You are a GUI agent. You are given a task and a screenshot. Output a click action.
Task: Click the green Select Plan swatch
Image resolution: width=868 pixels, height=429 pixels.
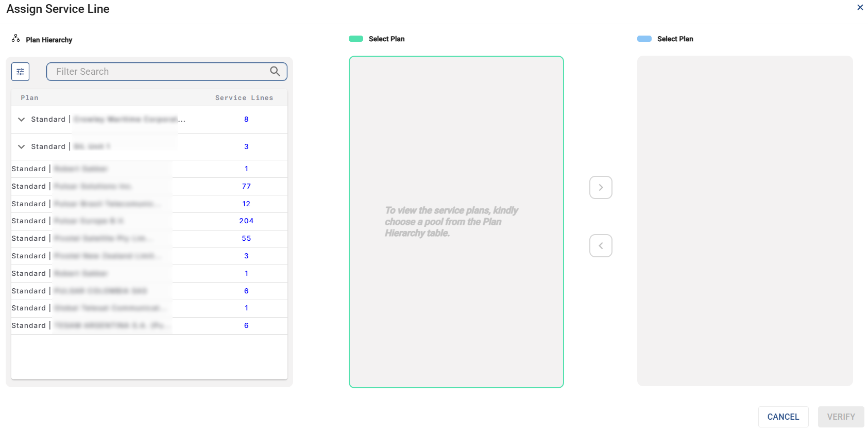click(356, 39)
